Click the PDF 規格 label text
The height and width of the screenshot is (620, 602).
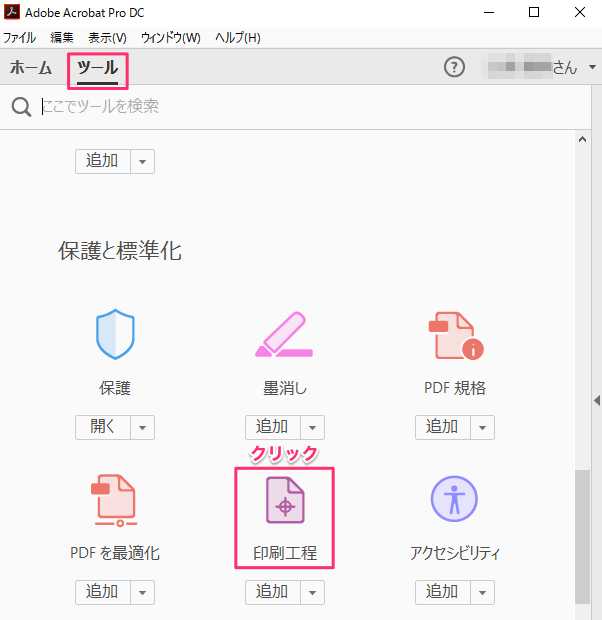click(455, 388)
